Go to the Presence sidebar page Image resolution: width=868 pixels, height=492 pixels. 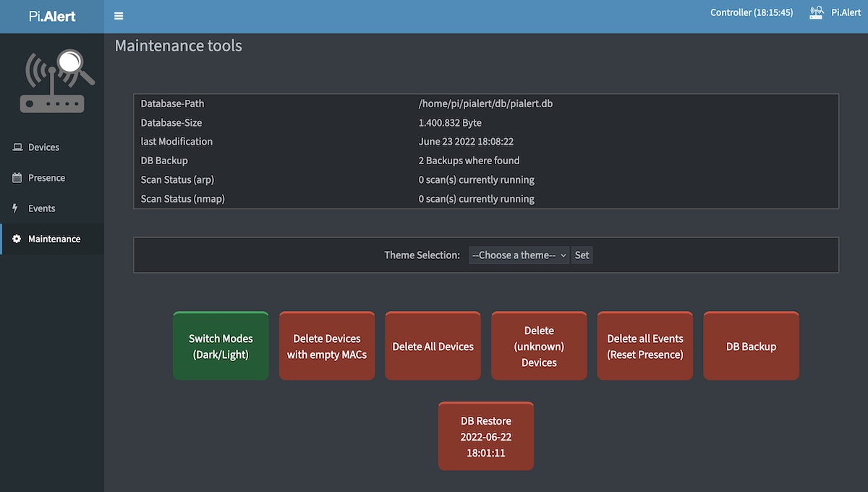click(x=46, y=178)
